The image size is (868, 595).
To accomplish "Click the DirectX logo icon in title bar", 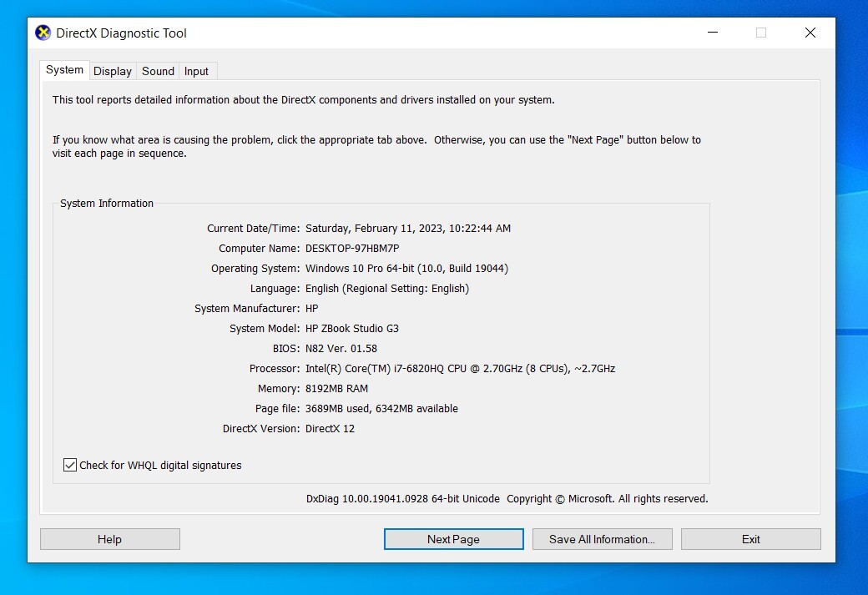I will [x=43, y=33].
